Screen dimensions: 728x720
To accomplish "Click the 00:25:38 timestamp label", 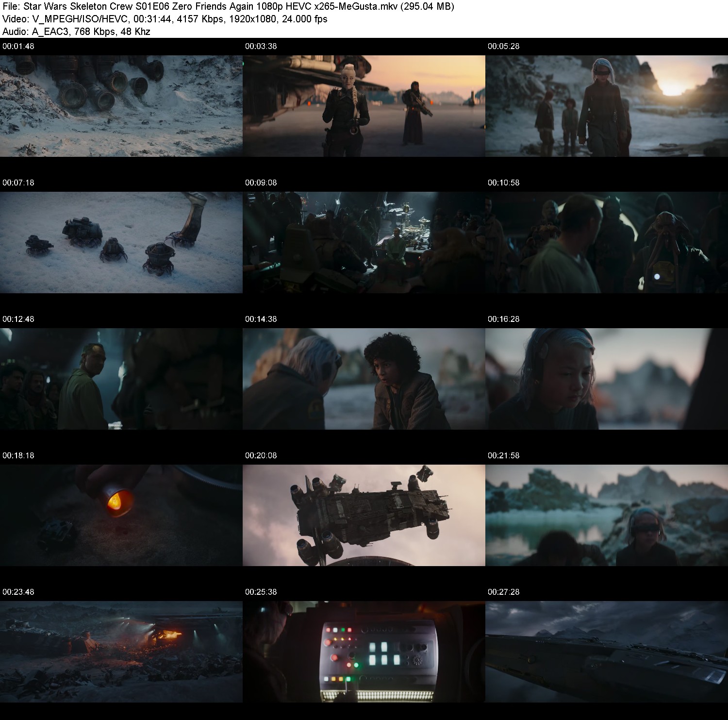I will click(261, 592).
